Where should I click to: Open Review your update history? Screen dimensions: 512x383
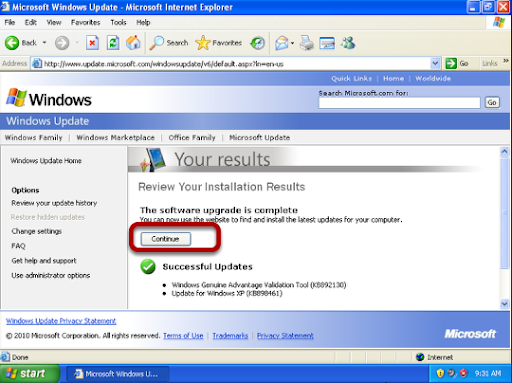point(54,203)
